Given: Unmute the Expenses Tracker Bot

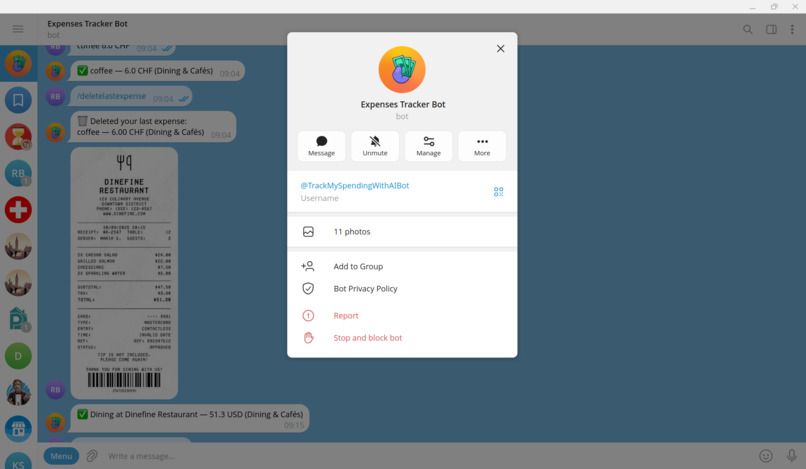Looking at the screenshot, I should pos(375,146).
